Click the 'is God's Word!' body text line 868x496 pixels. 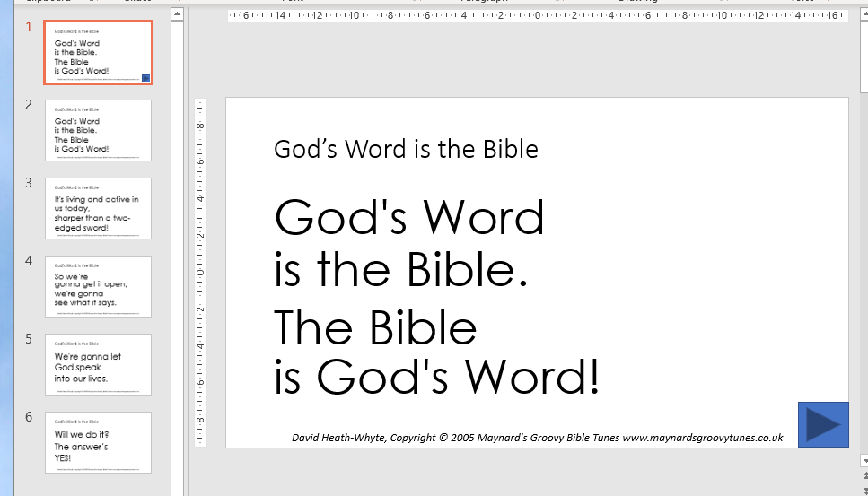pos(436,376)
